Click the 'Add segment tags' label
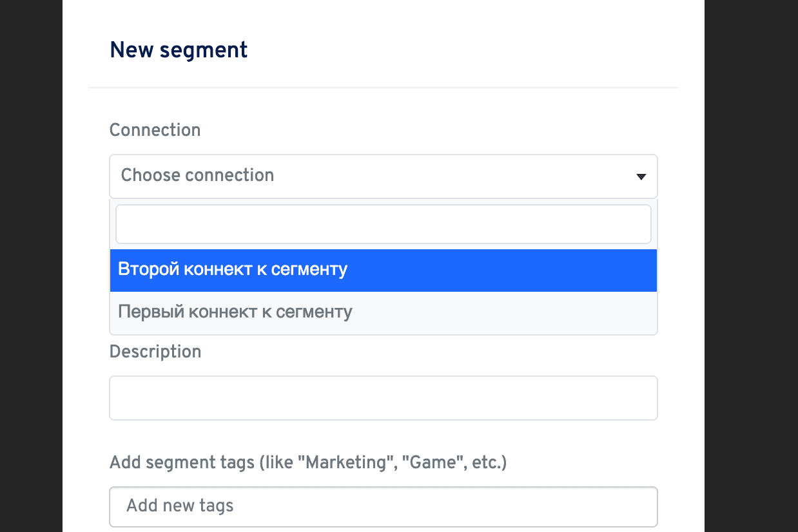Image resolution: width=798 pixels, height=532 pixels. pos(308,462)
